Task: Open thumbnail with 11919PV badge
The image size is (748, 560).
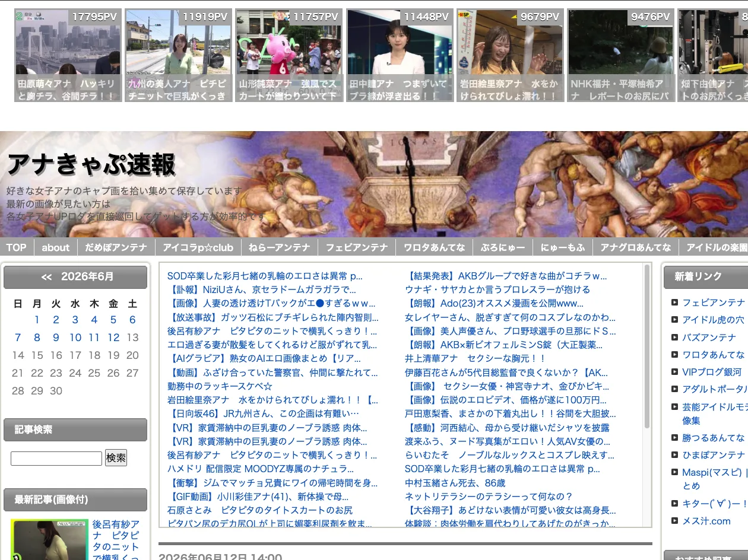Action: (x=179, y=55)
